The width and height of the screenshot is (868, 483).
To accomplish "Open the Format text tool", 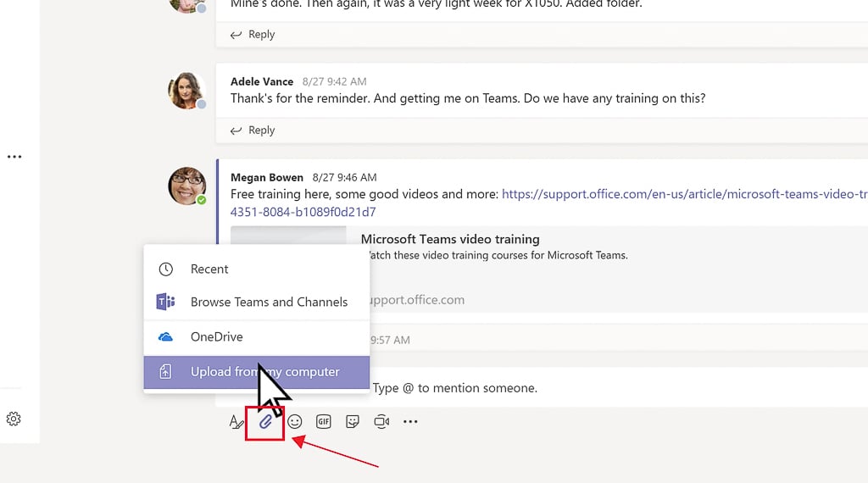I will tap(236, 422).
